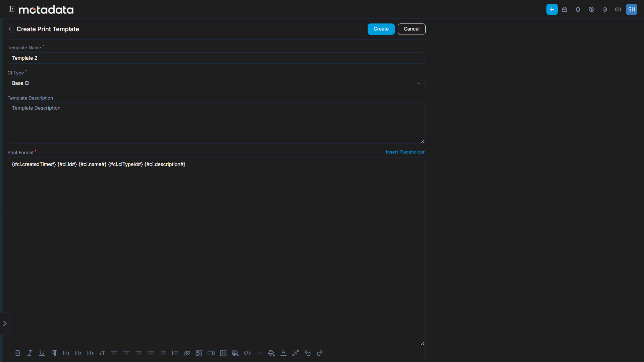Insert numbered list
This screenshot has width=644, height=362.
tap(175, 353)
